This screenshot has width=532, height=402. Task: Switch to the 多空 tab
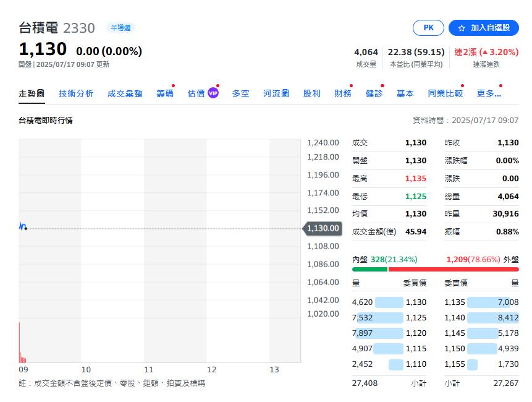coord(240,93)
